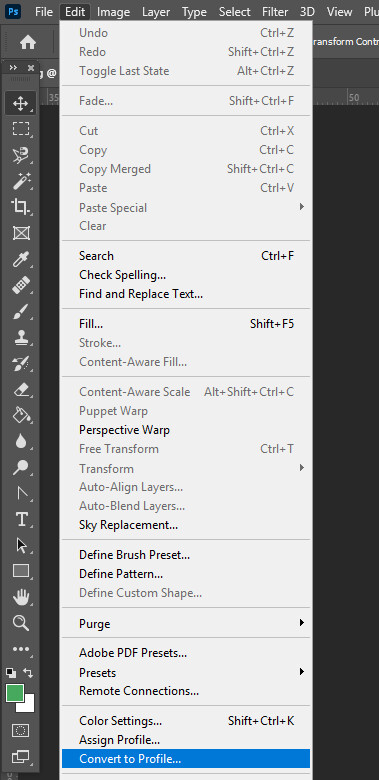Open the green foreground color swatch

click(15, 693)
